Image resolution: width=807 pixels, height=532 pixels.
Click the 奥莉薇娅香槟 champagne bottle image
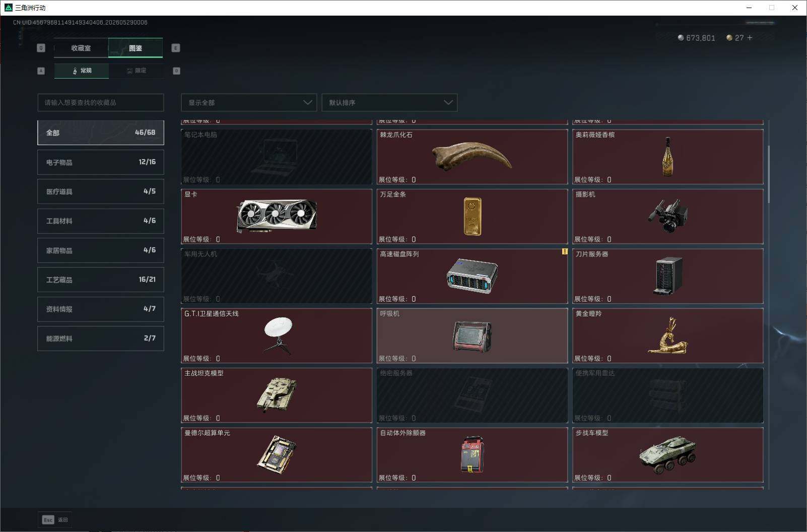(667, 157)
